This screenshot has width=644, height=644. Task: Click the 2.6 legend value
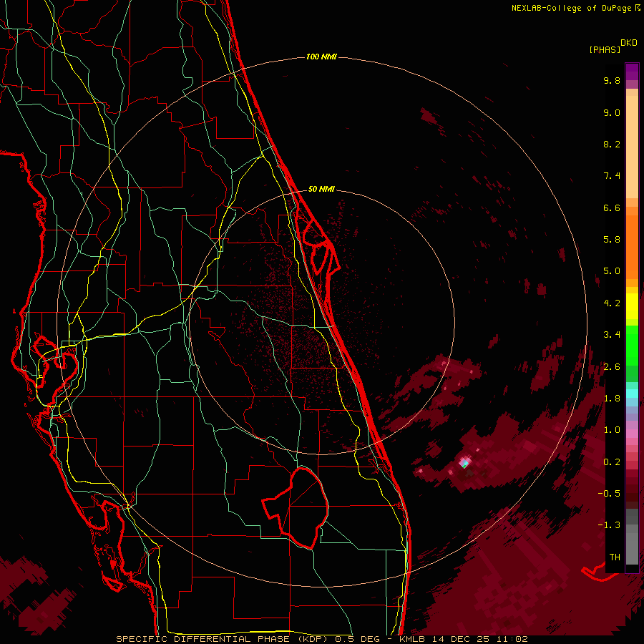click(612, 367)
